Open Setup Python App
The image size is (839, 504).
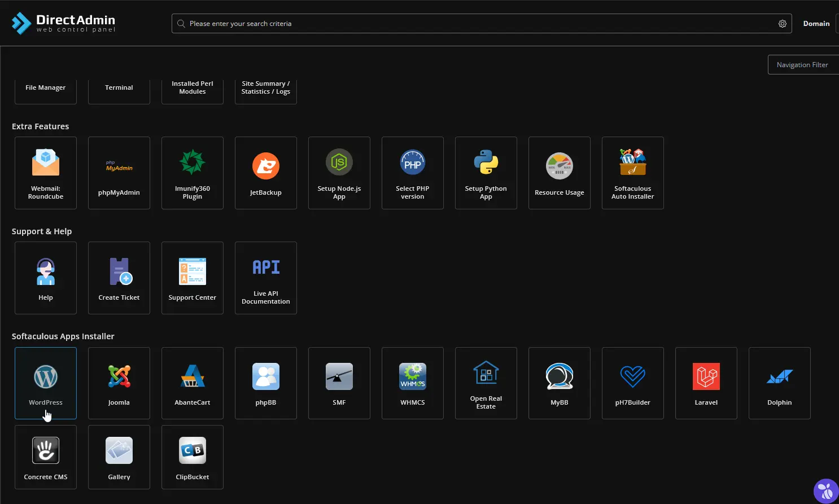[486, 173]
